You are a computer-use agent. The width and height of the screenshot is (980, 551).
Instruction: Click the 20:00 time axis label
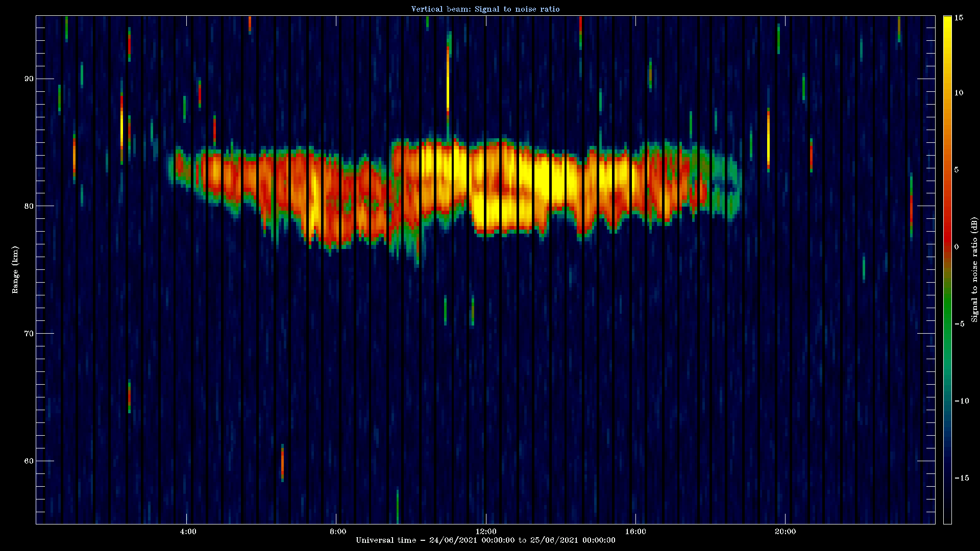785,532
